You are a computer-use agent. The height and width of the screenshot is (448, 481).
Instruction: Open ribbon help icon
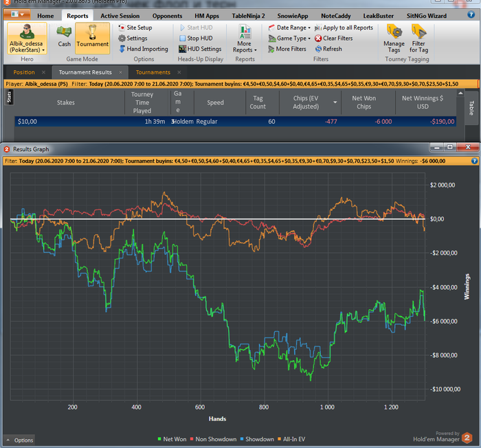pos(471,14)
